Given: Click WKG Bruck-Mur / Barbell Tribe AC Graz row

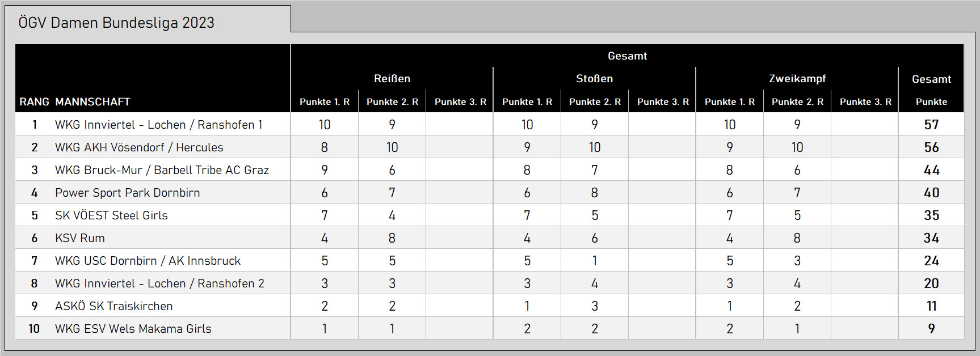Looking at the screenshot, I should (490, 169).
